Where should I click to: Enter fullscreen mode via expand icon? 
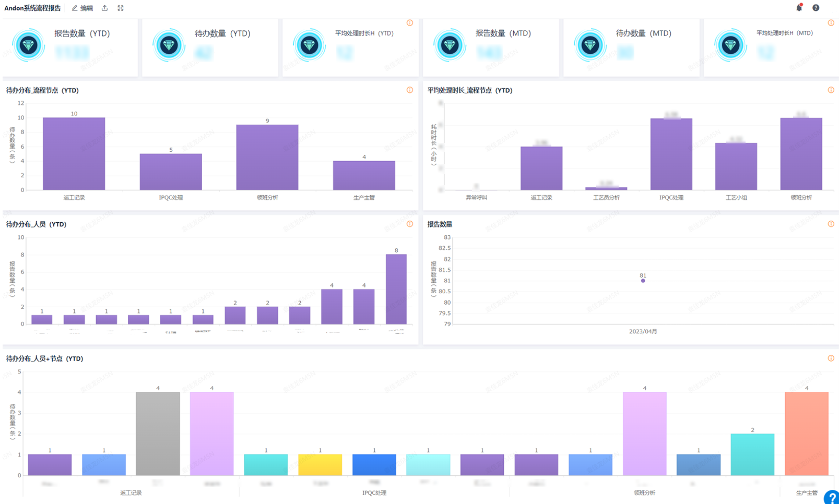(x=121, y=8)
